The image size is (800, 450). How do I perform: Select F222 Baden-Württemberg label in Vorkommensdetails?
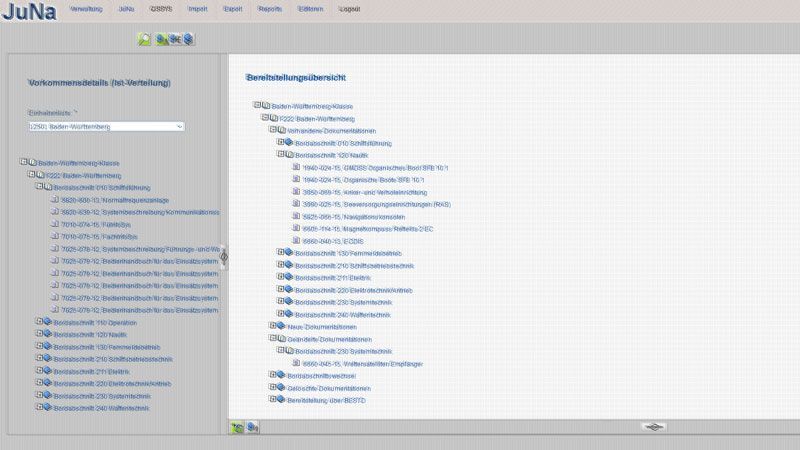point(84,176)
